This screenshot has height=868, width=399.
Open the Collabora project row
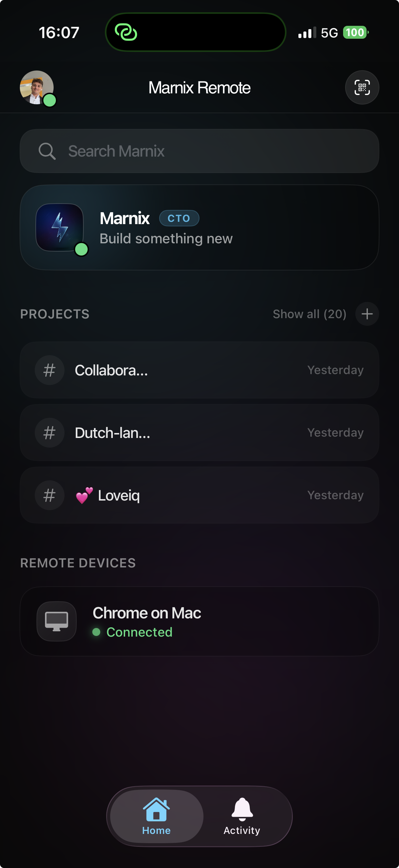(202, 370)
